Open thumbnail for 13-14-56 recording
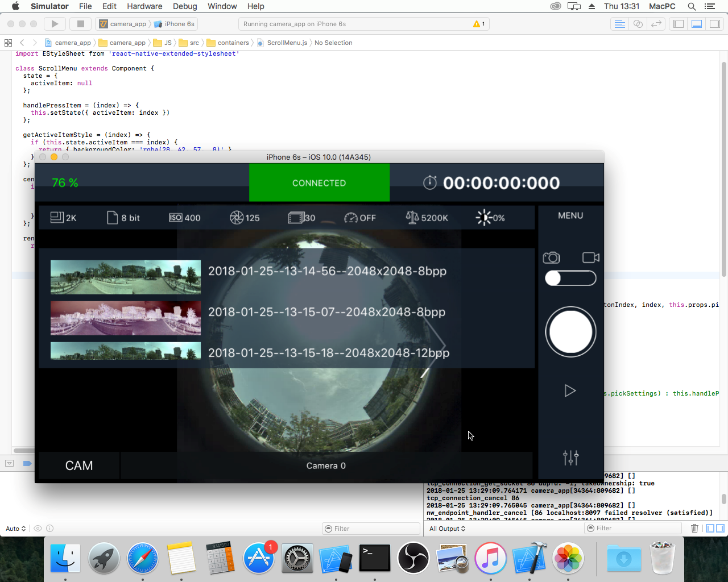Image resolution: width=728 pixels, height=582 pixels. coord(126,277)
